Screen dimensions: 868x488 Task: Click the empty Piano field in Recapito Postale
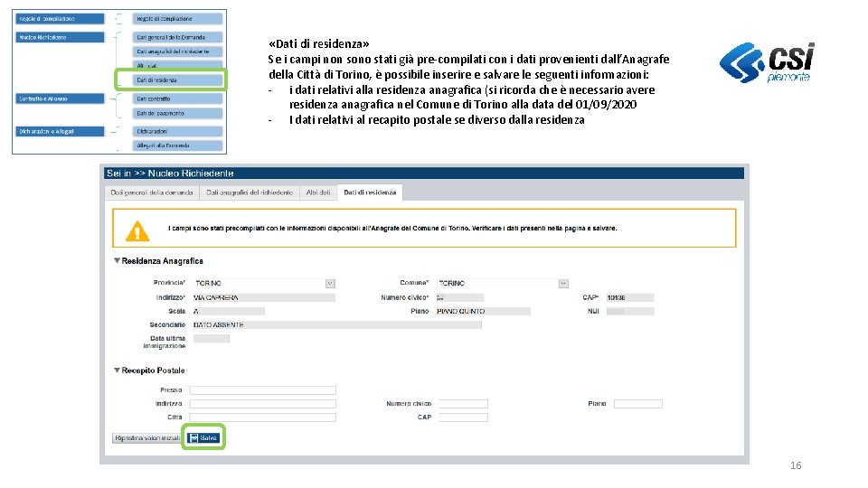click(x=637, y=404)
